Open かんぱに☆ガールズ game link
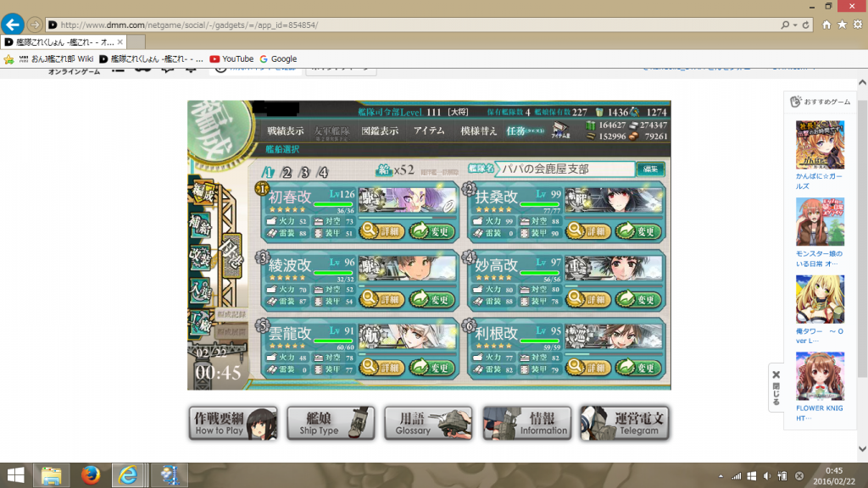This screenshot has height=488, width=868. 820,181
